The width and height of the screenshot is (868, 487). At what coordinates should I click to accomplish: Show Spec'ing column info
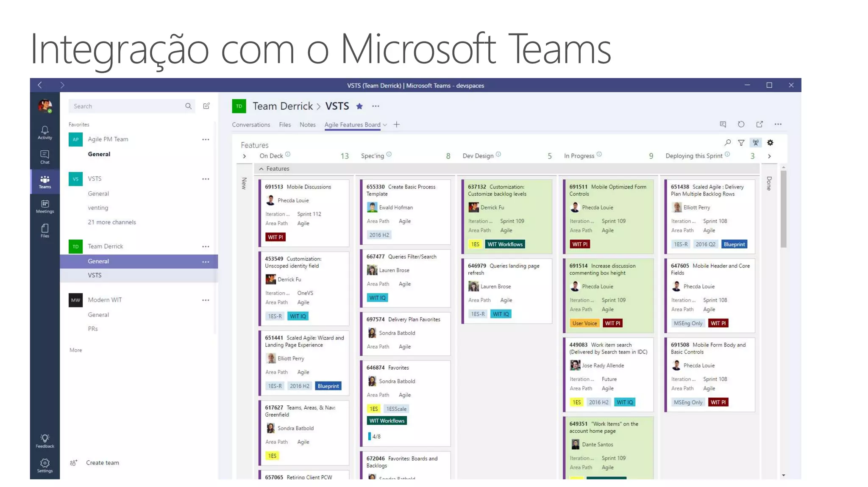(389, 155)
